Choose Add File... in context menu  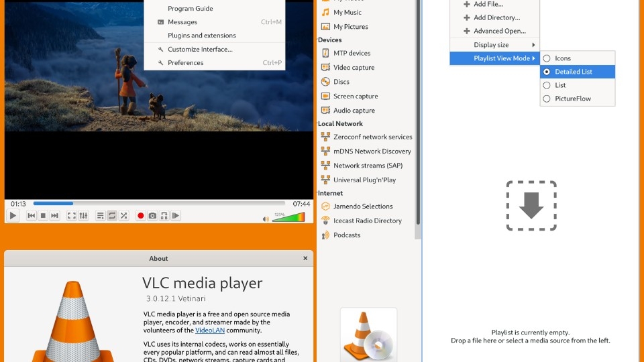click(494, 4)
